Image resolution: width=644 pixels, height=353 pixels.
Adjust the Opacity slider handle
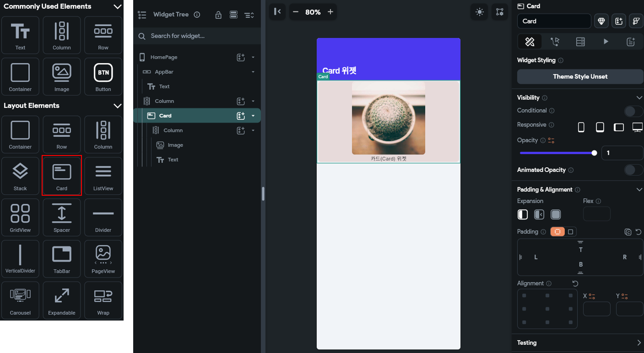[x=594, y=153]
